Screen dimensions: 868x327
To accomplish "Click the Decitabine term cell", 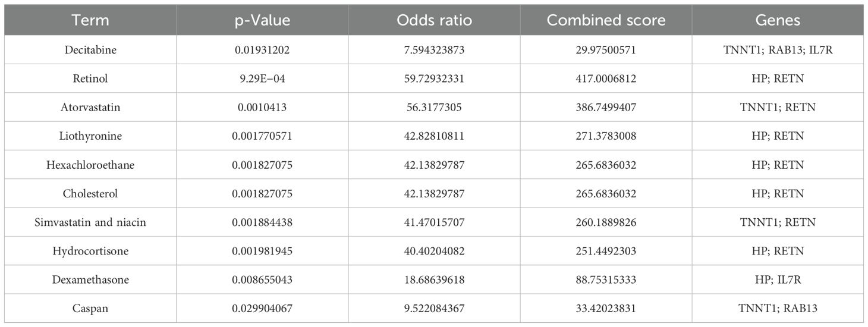I will (x=90, y=50).
